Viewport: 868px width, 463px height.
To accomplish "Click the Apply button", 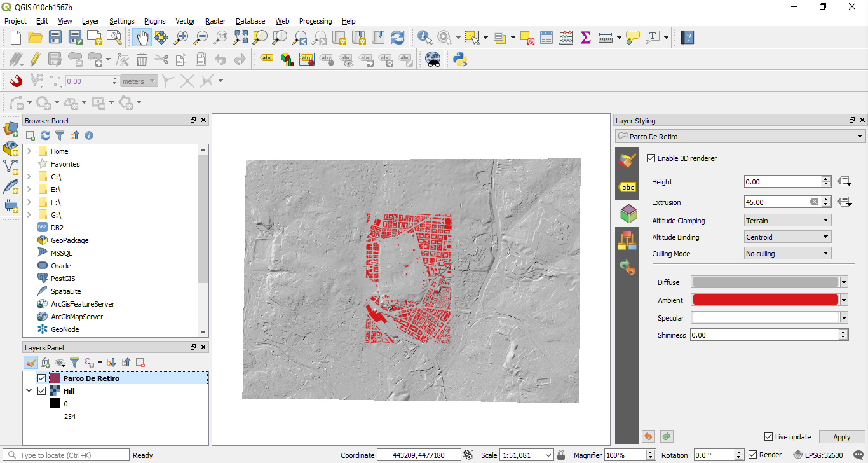I will pos(841,437).
